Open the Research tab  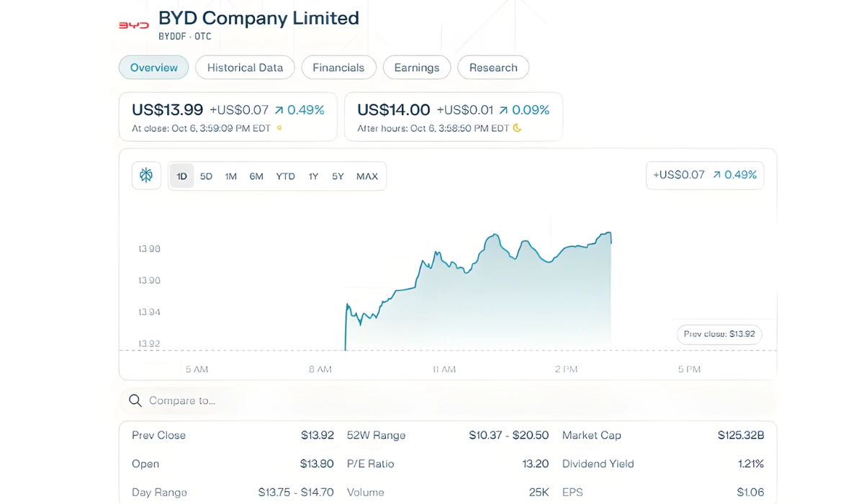[x=493, y=68]
